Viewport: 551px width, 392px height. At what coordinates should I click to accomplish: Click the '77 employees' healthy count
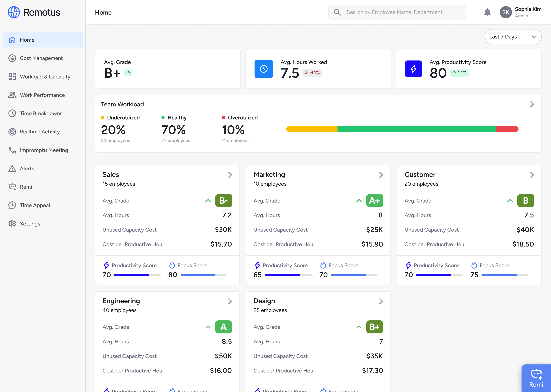pos(176,140)
